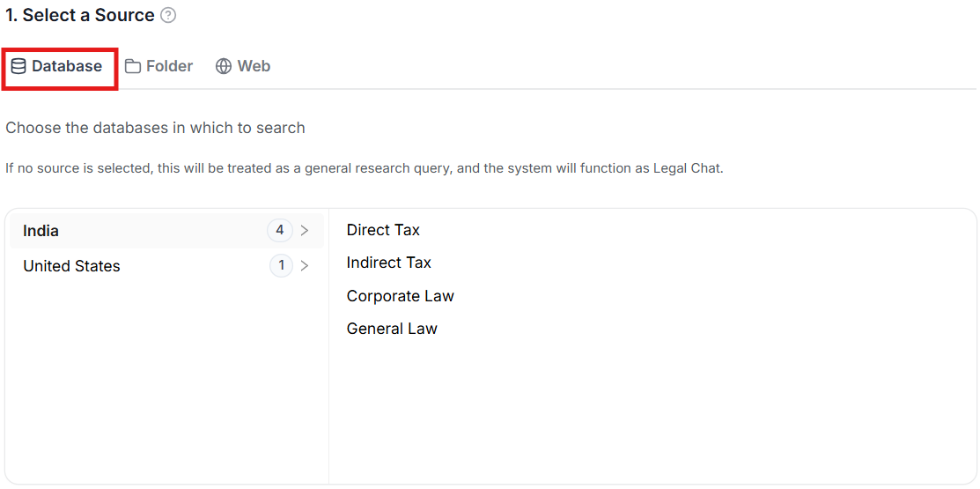Click the 'Choose the databases' instruction text
Viewport: 980px width, 489px height.
click(x=155, y=128)
